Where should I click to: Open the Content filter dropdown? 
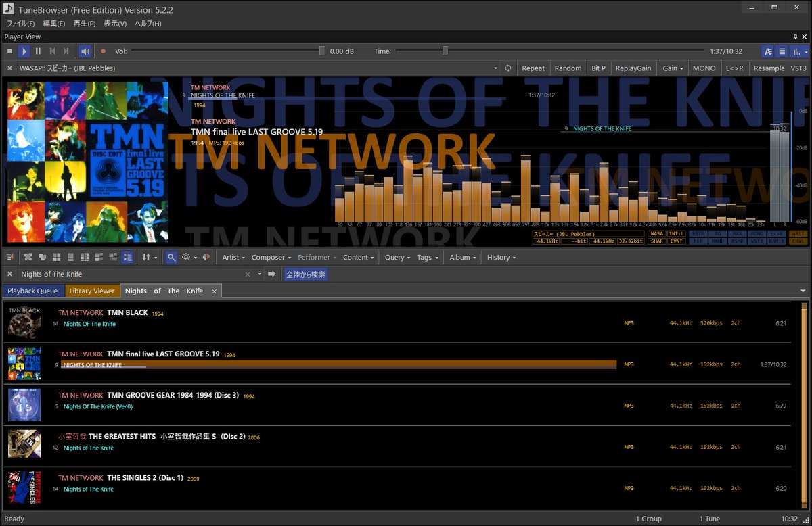[x=358, y=258]
